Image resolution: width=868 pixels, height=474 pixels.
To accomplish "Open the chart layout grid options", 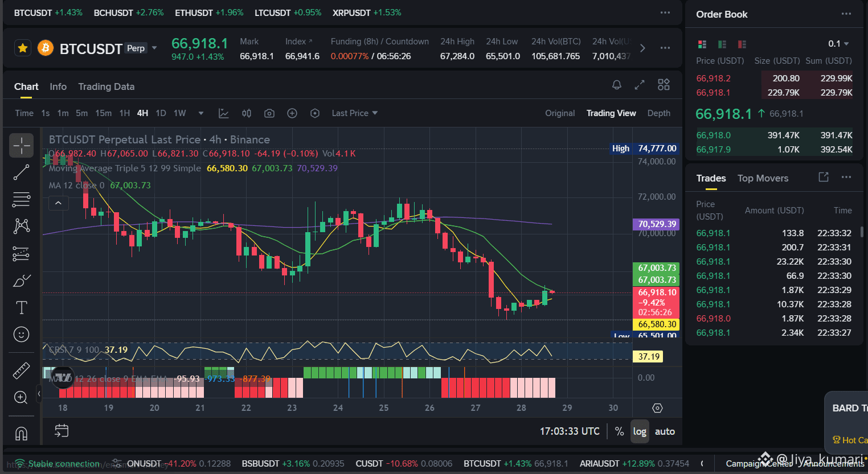I will coord(664,85).
